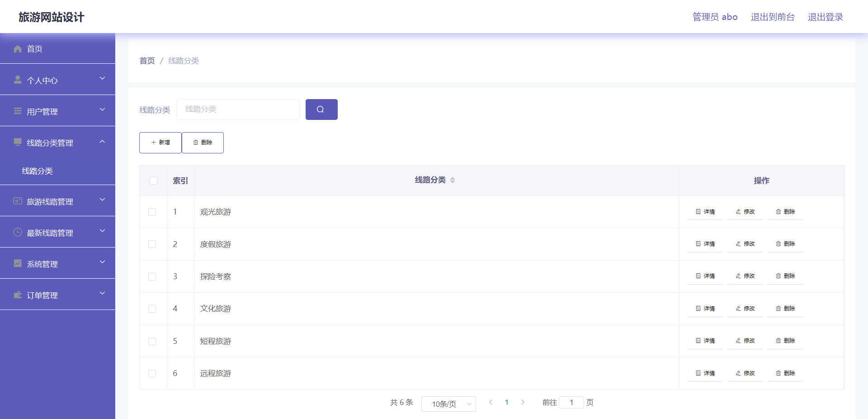Select the 首页 home icon in sidebar
The height and width of the screenshot is (419, 868).
click(17, 48)
